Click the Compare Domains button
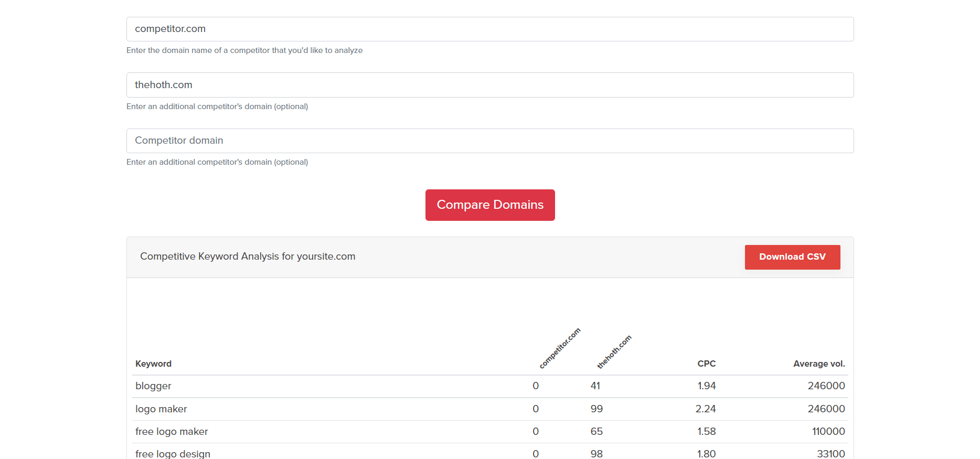The height and width of the screenshot is (459, 980). (x=490, y=205)
